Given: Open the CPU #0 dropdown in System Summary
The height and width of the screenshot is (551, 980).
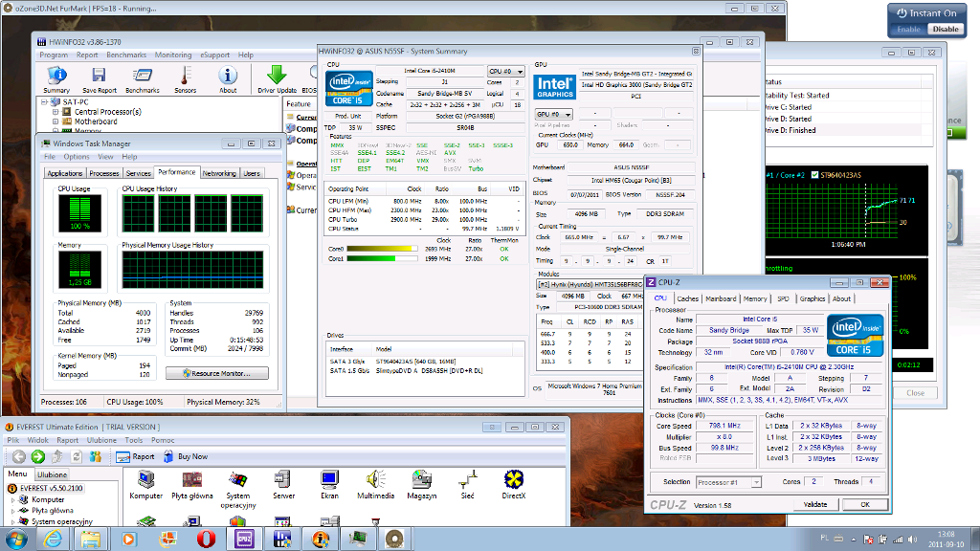Looking at the screenshot, I should (x=505, y=71).
